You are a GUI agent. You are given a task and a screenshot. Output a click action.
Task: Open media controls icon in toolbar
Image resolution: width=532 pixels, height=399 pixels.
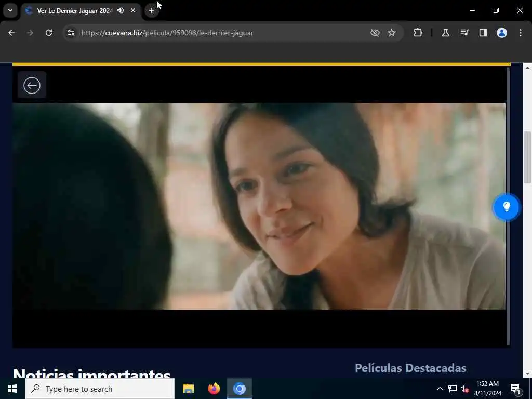[464, 33]
